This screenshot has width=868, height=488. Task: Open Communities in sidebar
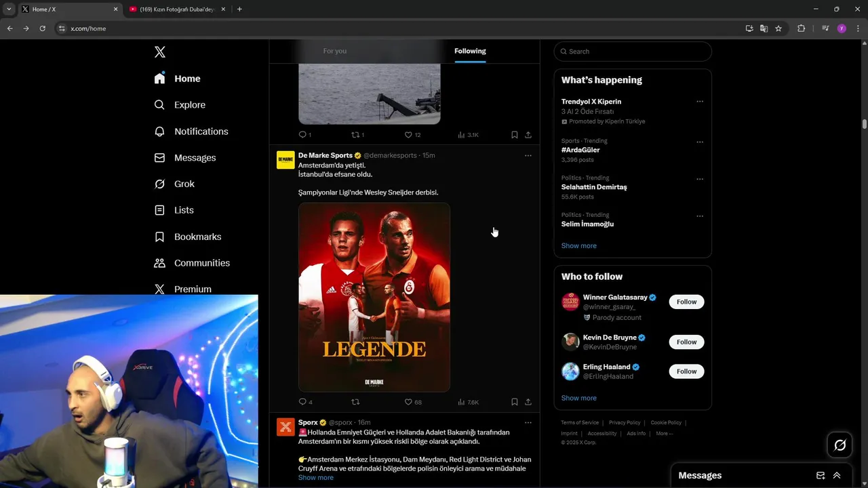192,263
